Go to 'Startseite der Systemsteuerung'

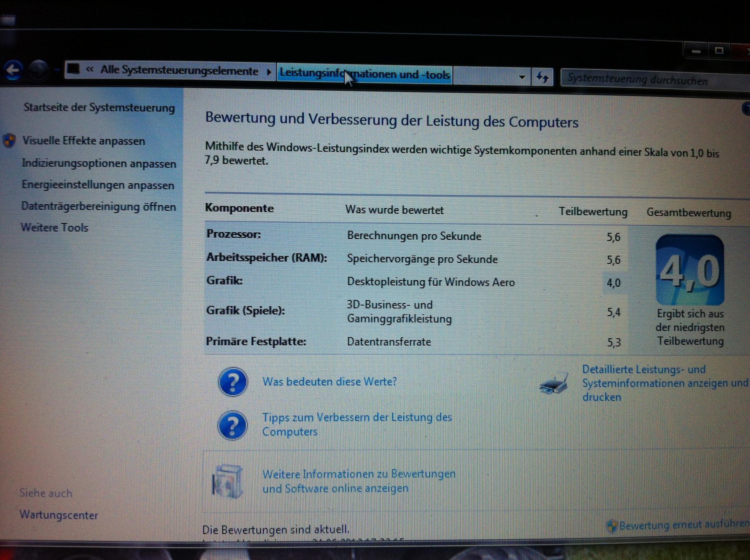[99, 108]
